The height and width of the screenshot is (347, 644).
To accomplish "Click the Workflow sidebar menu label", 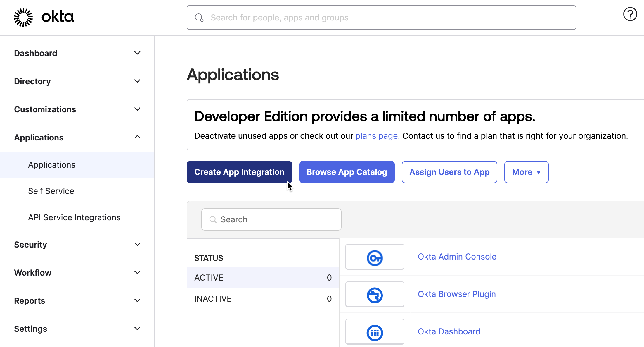I will point(33,273).
